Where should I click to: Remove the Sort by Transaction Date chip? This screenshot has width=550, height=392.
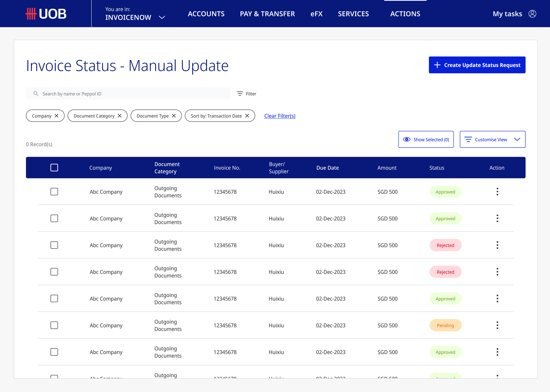click(x=247, y=116)
